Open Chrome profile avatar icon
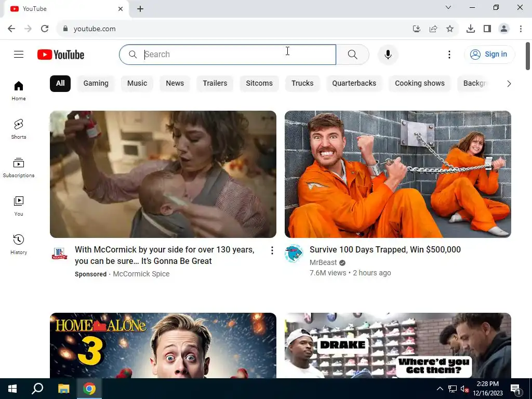This screenshot has height=399, width=532. point(504,29)
